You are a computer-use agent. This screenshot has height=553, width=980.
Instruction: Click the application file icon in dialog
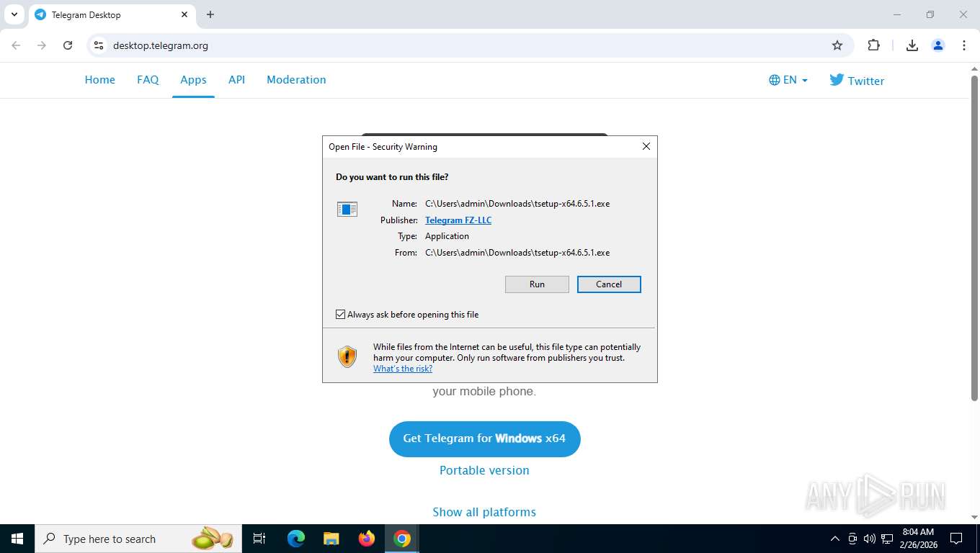click(x=347, y=210)
